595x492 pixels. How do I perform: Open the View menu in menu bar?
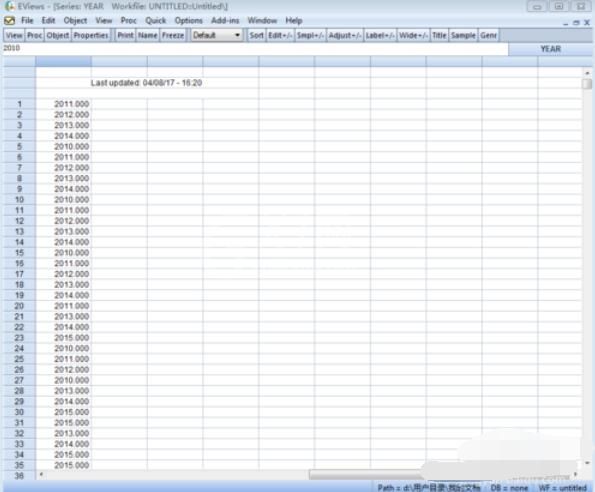(x=104, y=20)
